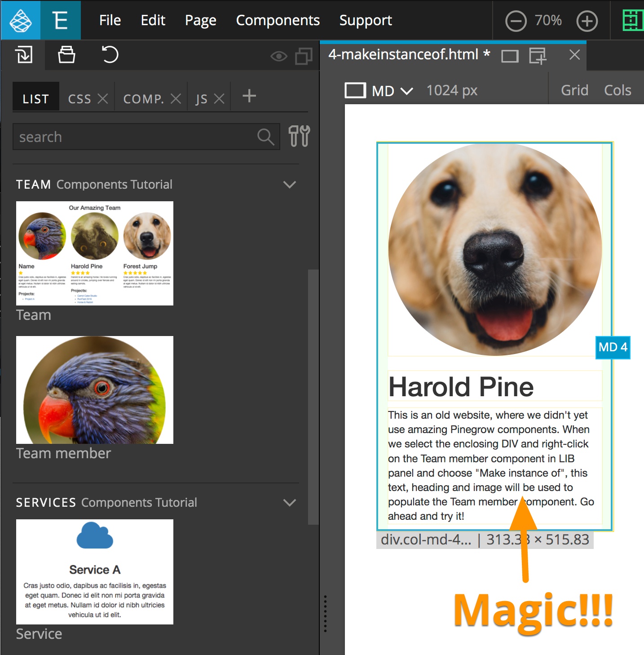The image size is (644, 655).
Task: Select the dog image on page
Action: coord(495,250)
